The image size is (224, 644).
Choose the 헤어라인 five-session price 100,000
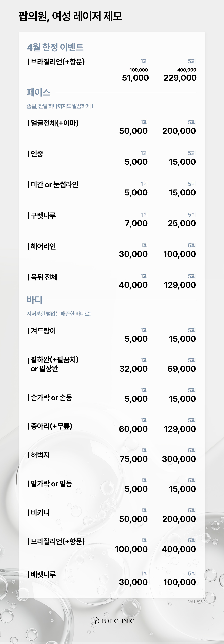pos(179,254)
